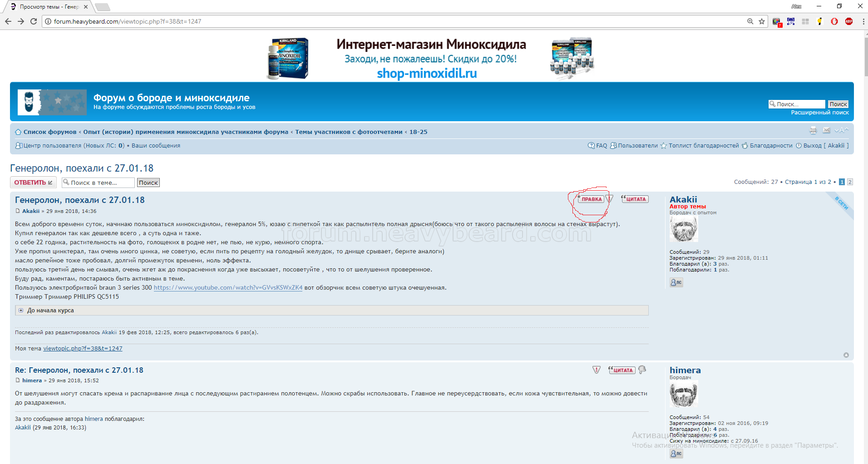Change font size with the A icon

click(841, 131)
